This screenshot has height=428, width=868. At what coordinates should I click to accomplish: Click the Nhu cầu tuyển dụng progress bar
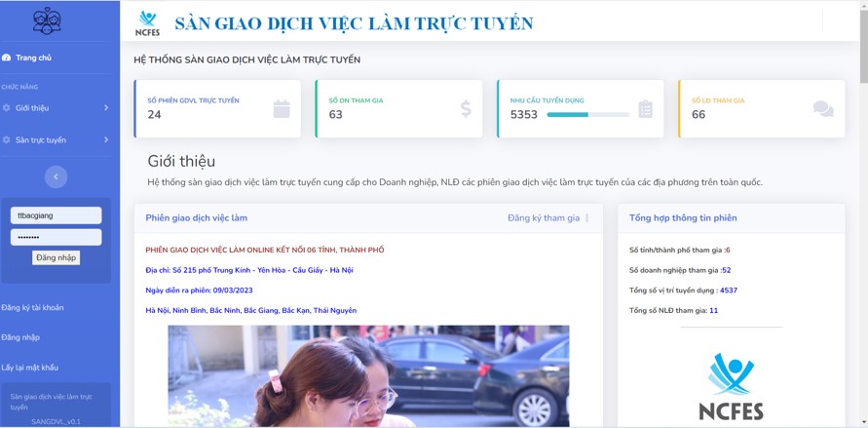587,115
